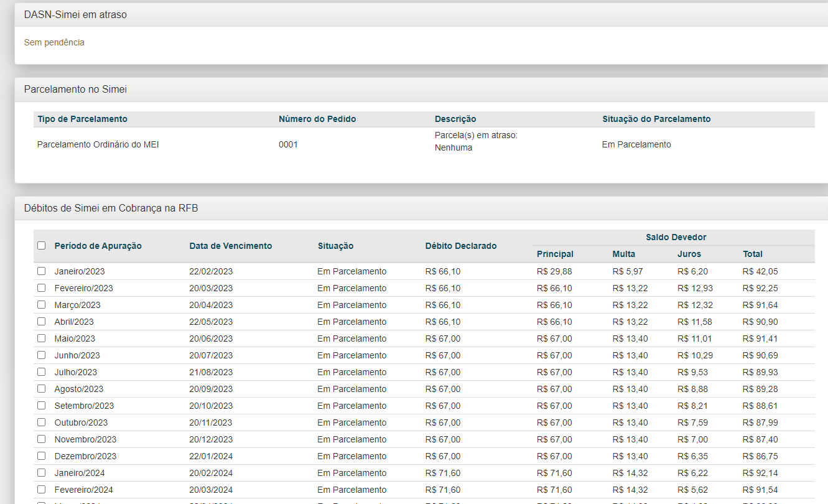Click total 'R$ 92,14' in Janeiro/2024 row
828x504 pixels.
(760, 473)
